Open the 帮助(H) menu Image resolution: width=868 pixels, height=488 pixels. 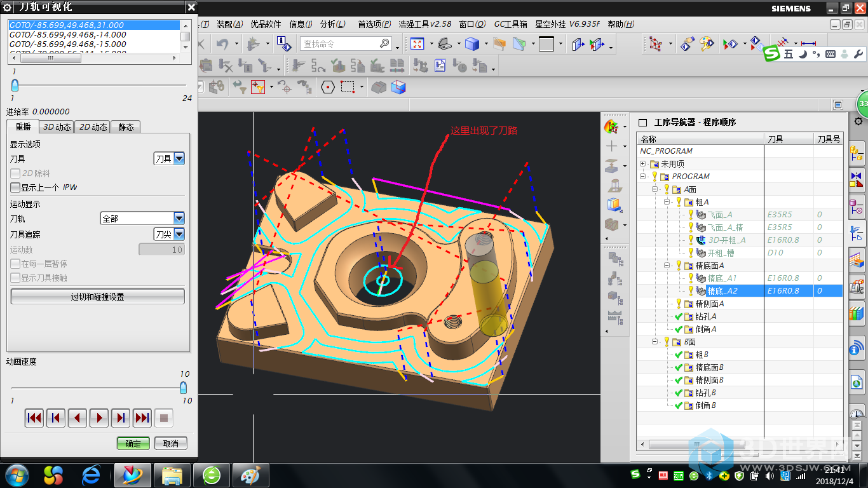621,24
